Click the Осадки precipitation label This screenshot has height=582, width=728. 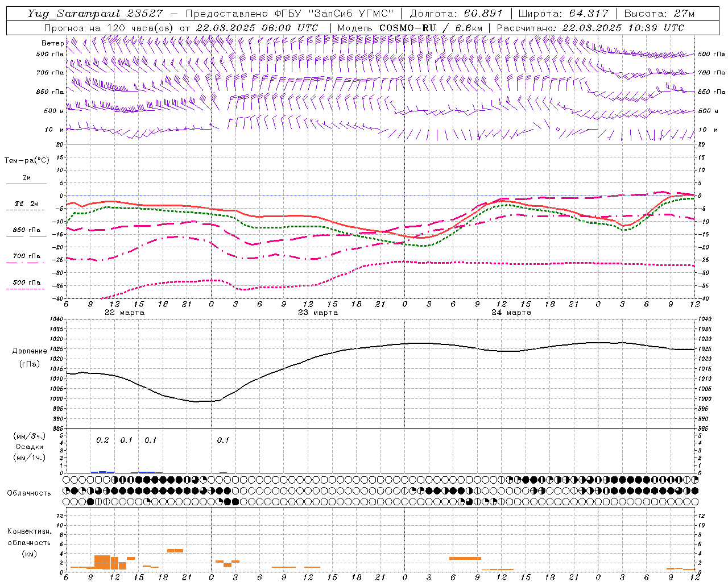[30, 447]
